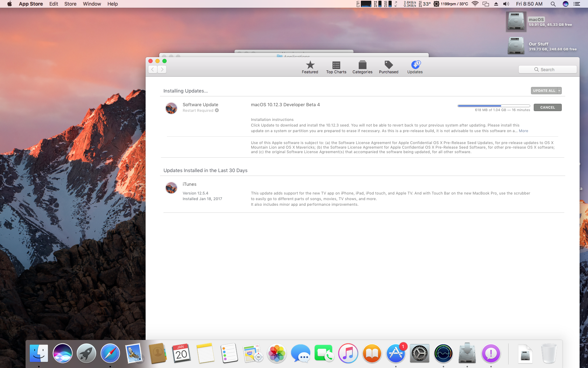Open Safari from the Dock
Image resolution: width=588 pixels, height=368 pixels.
point(110,353)
